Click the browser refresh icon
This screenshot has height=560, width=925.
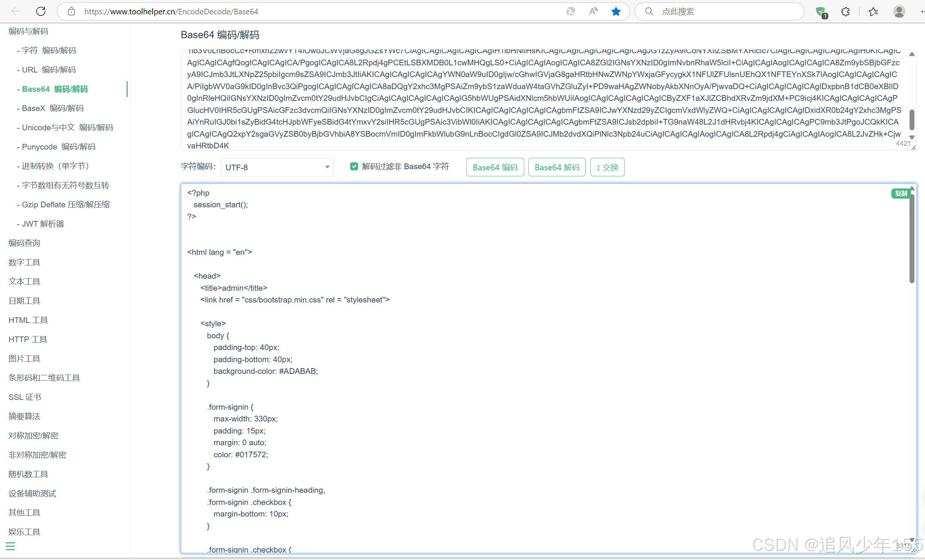pyautogui.click(x=41, y=11)
